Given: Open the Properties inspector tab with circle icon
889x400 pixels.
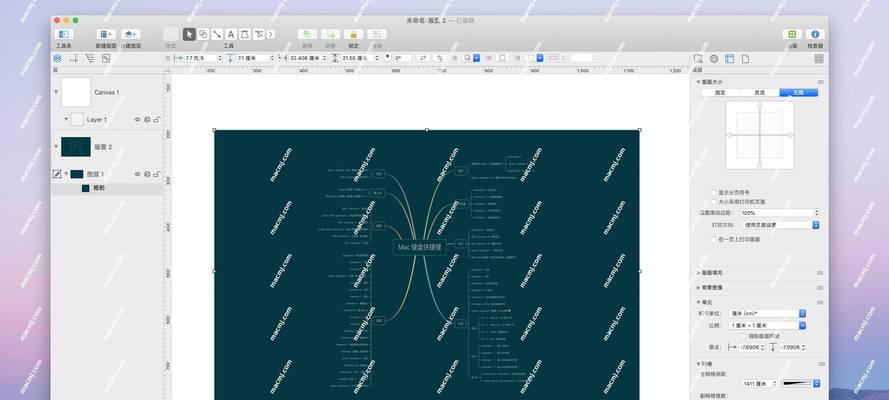Looking at the screenshot, I should point(714,58).
